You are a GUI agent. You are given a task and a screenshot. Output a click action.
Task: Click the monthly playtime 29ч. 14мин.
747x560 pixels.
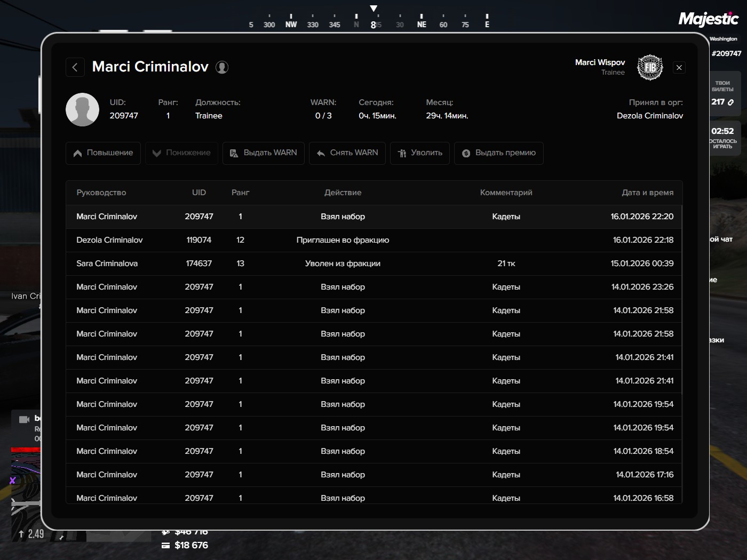(447, 116)
